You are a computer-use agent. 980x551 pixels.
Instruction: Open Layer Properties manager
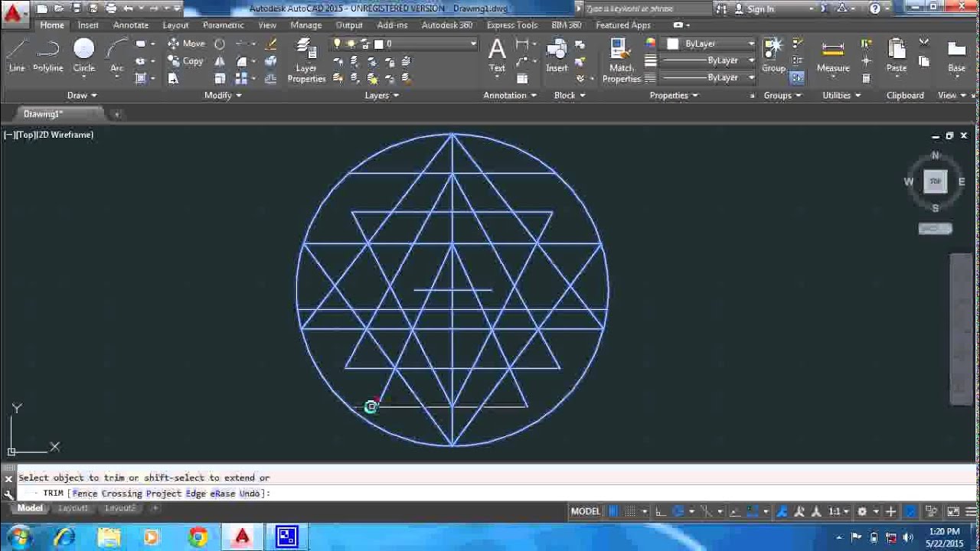[306, 60]
